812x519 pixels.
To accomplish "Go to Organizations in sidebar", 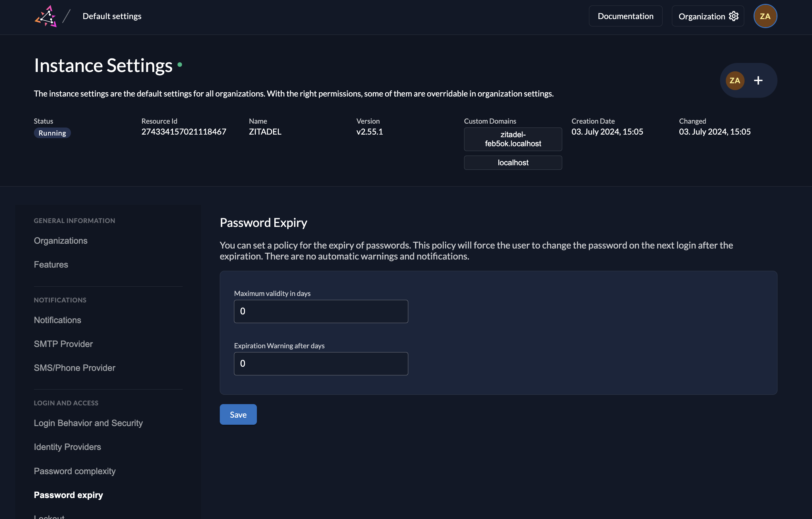I will click(x=61, y=240).
